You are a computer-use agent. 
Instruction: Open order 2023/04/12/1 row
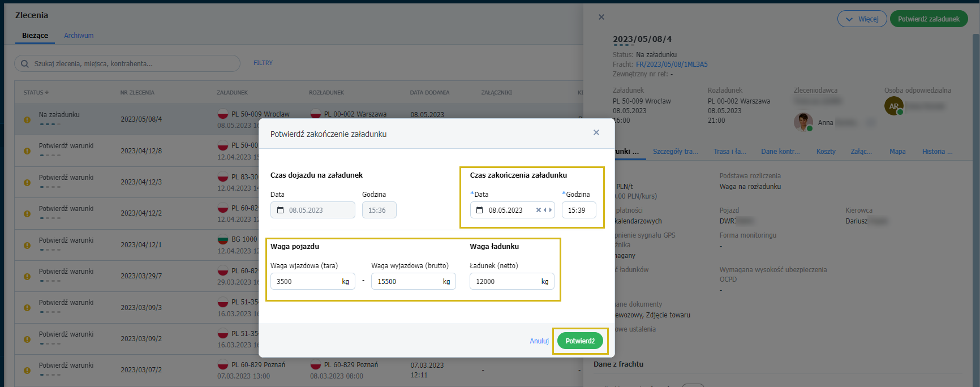click(141, 245)
